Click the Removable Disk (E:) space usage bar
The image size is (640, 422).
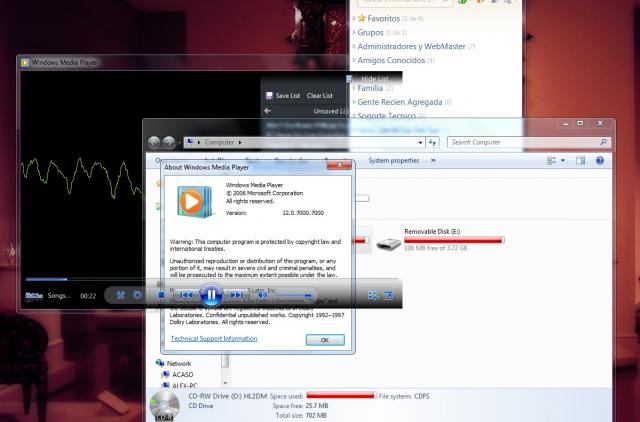click(454, 240)
